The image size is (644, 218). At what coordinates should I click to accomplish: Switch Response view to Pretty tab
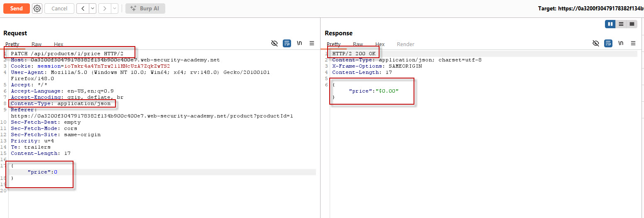334,44
